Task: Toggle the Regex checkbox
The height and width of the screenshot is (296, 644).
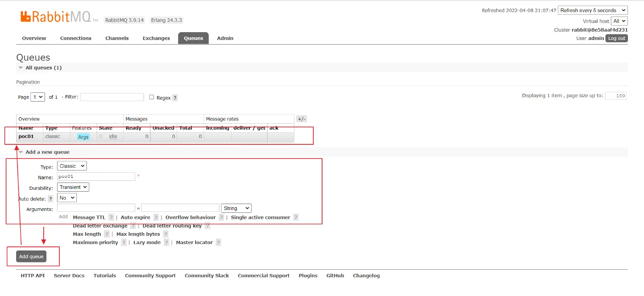Action: coord(152,97)
